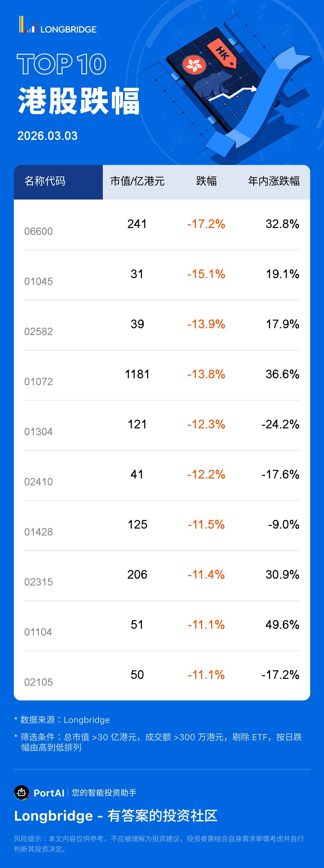Viewport: 324px width, 868px height.
Task: Select the 名称代码 column header
Action: coord(45,181)
